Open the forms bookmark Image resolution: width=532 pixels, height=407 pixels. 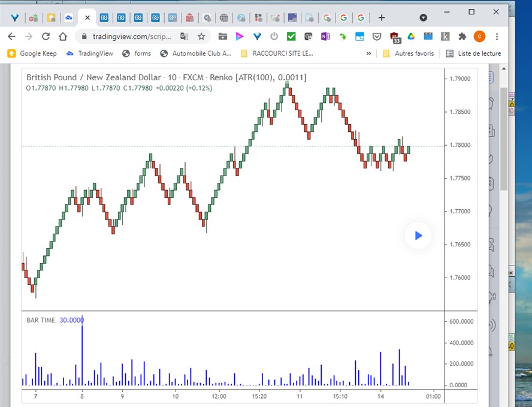137,53
